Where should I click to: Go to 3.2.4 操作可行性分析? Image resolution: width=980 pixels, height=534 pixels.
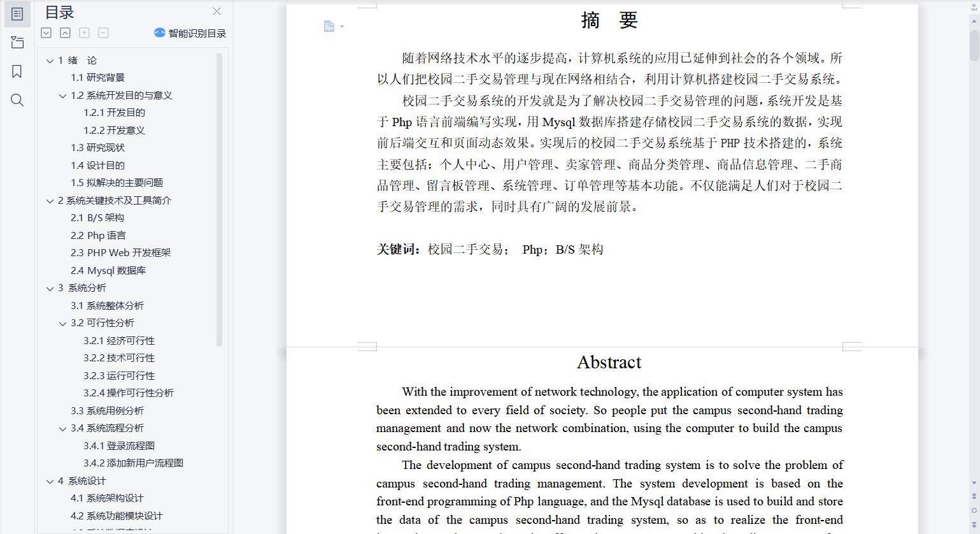point(129,393)
